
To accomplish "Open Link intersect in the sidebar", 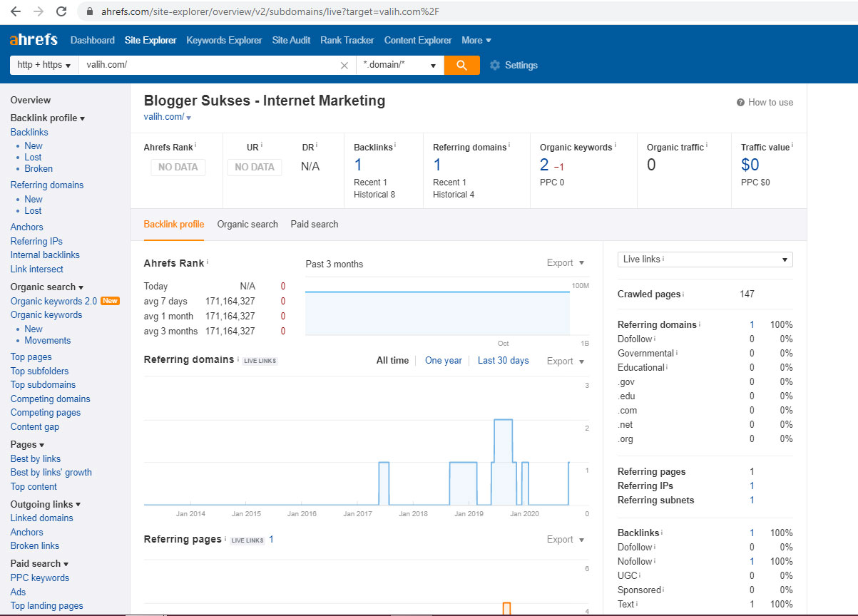I will coord(36,269).
